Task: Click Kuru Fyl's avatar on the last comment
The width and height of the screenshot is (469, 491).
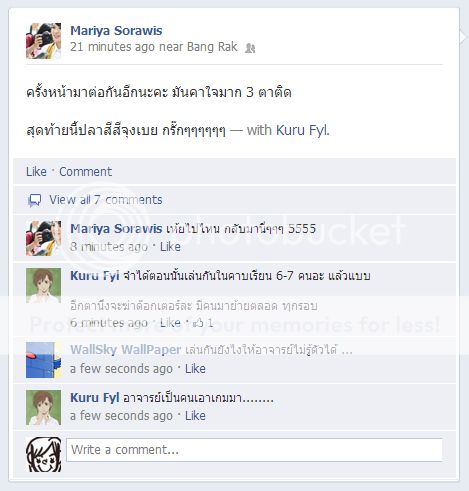Action: click(x=44, y=407)
